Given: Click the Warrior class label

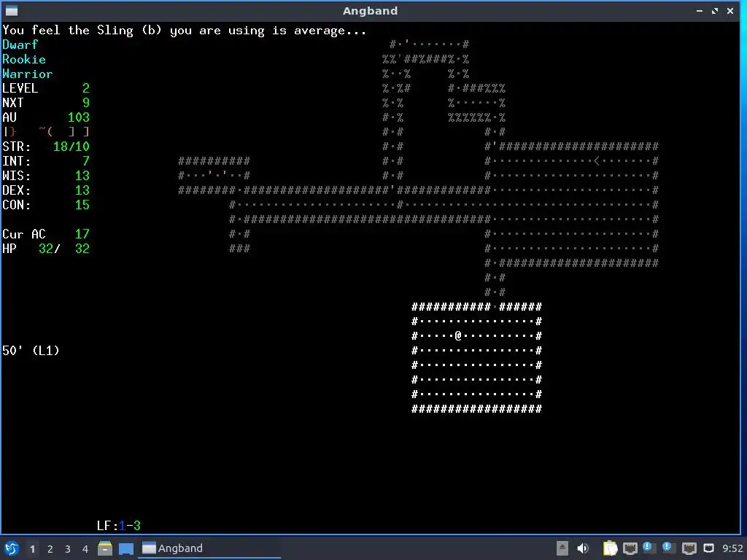Looking at the screenshot, I should (27, 74).
